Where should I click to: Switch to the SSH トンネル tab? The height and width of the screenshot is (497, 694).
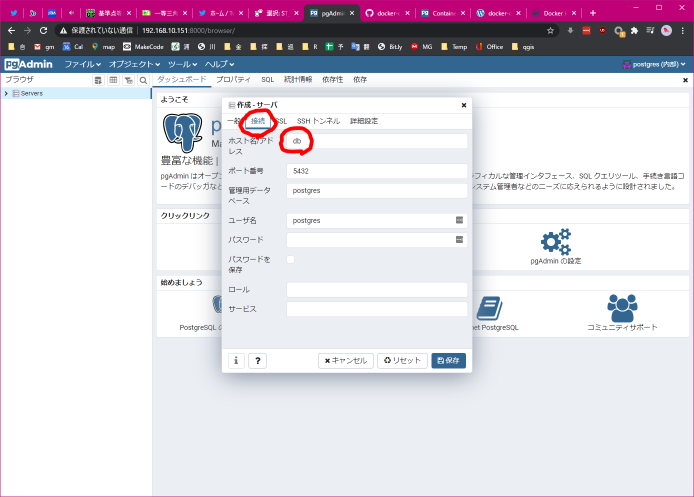click(x=318, y=121)
